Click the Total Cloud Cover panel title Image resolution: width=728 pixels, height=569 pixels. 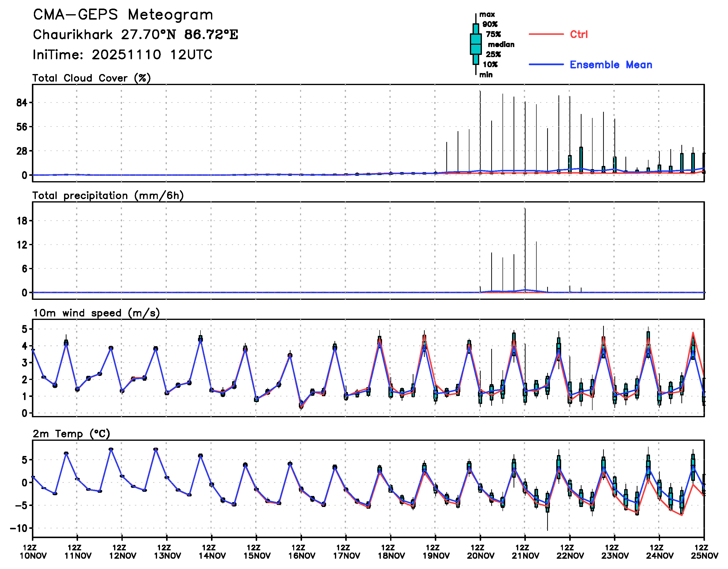(x=92, y=78)
